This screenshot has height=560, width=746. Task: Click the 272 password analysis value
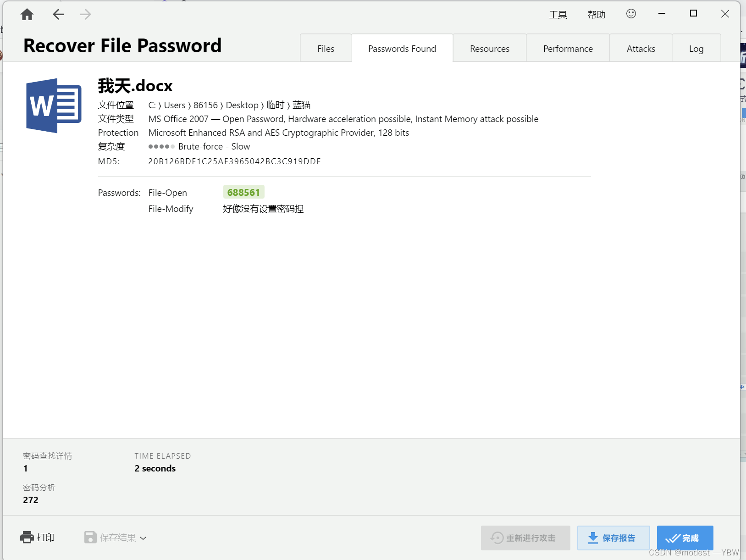click(31, 500)
